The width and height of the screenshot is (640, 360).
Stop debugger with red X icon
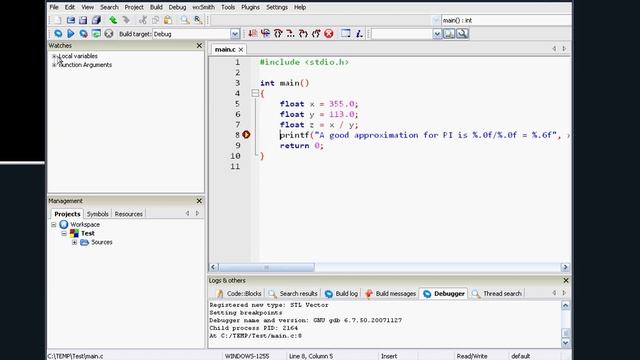click(329, 33)
